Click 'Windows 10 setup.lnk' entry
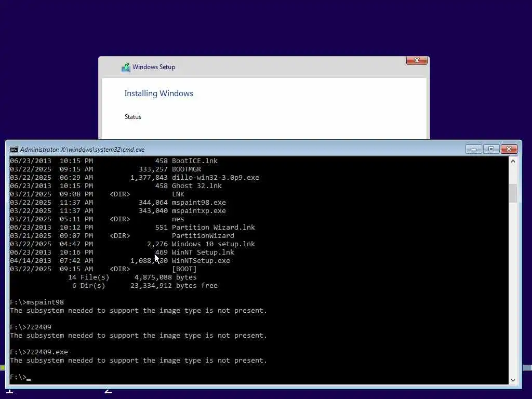The width and height of the screenshot is (532, 399). (214, 244)
